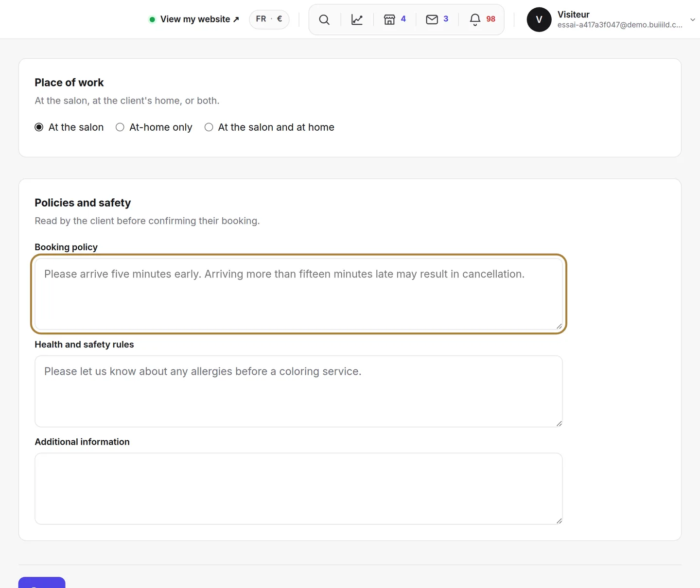Open the mail envelope icon
The width and height of the screenshot is (700, 588).
pos(432,19)
